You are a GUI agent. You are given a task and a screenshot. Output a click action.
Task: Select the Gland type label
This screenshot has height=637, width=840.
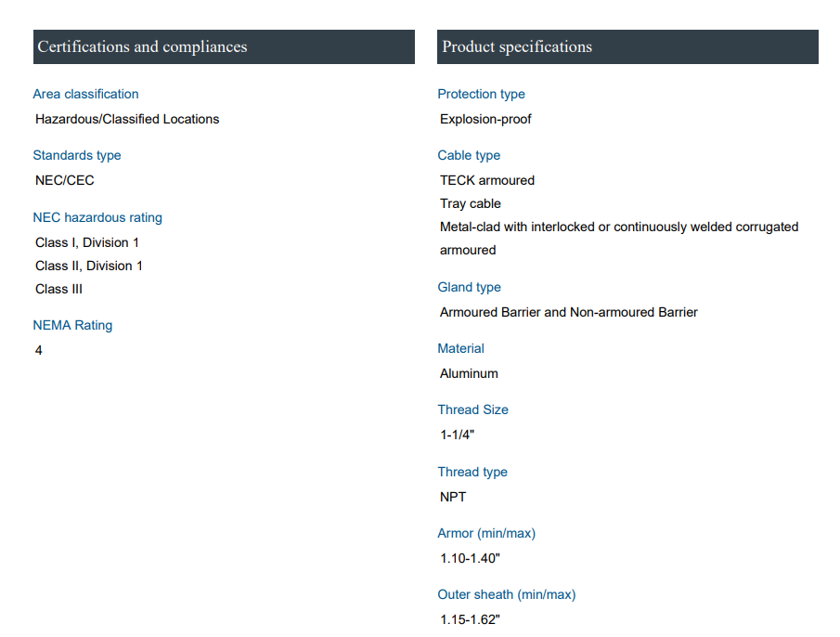469,287
